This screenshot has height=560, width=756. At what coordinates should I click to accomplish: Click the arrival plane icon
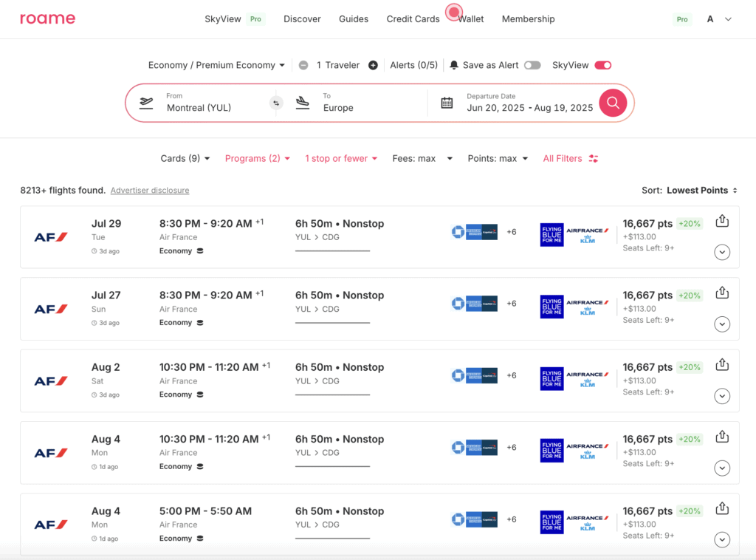[x=302, y=103]
